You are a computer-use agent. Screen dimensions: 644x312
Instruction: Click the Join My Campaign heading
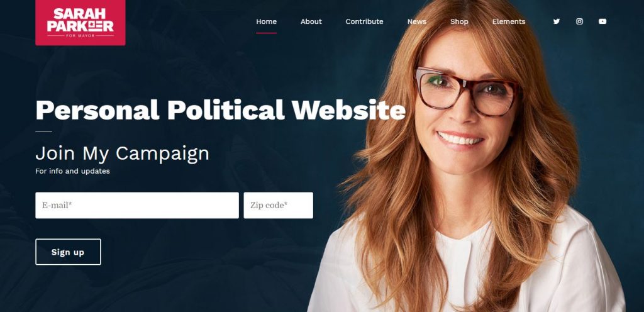123,154
